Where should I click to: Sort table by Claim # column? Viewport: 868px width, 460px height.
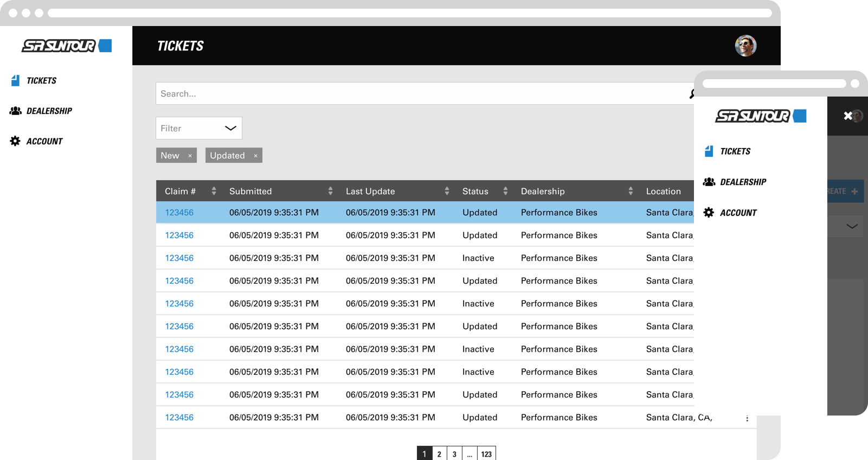point(214,191)
